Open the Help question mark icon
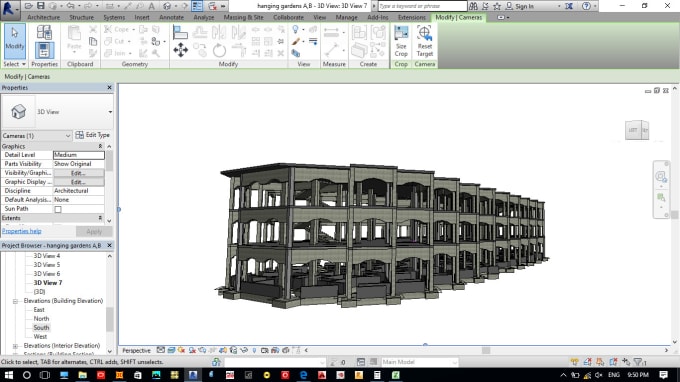Image resolution: width=680 pixels, height=382 pixels. tap(586, 6)
